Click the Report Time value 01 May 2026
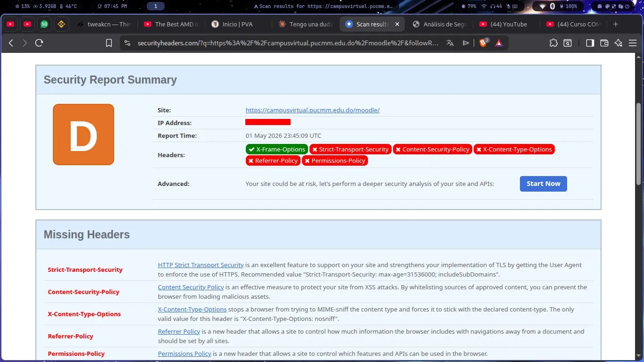The image size is (644, 362). tap(284, 135)
